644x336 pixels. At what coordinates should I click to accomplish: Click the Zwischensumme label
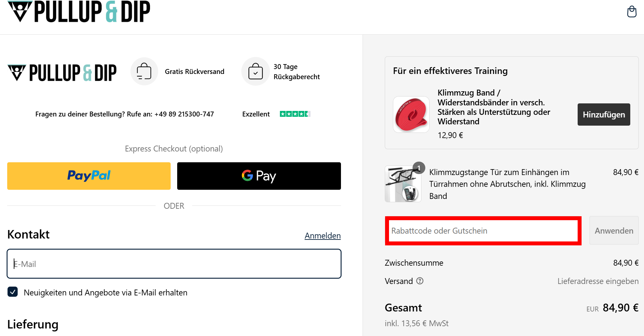[x=414, y=263]
